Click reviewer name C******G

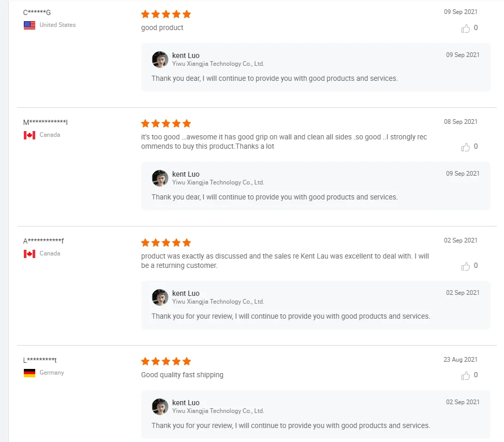tap(37, 12)
